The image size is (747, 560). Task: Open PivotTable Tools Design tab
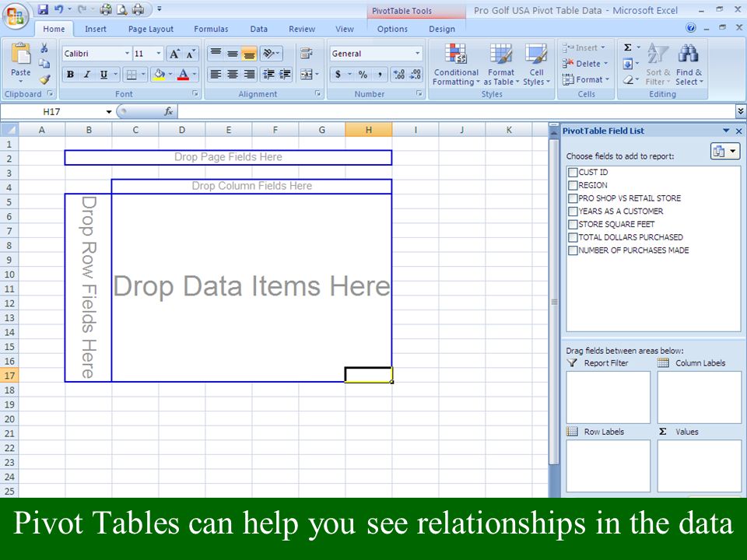pyautogui.click(x=442, y=29)
